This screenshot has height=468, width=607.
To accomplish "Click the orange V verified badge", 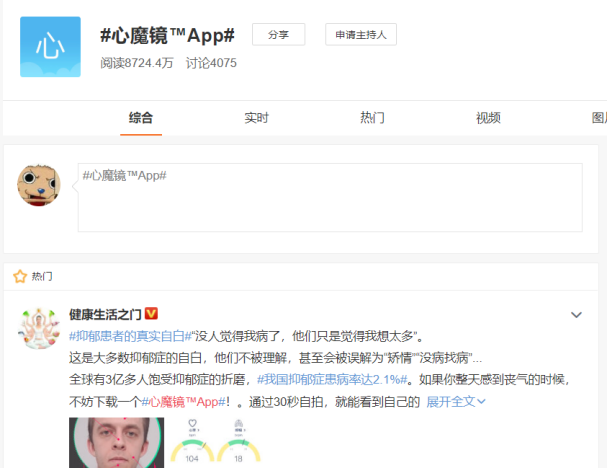I will point(151,314).
